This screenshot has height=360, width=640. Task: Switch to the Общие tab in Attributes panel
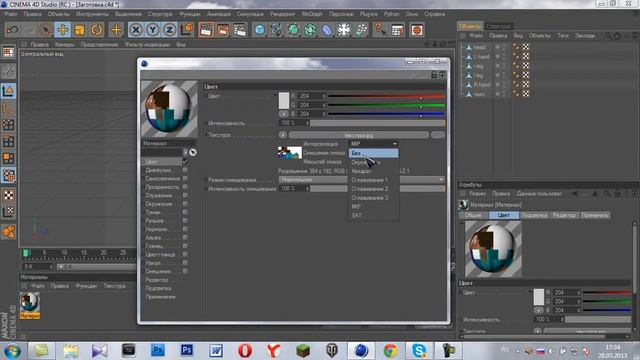tap(473, 215)
